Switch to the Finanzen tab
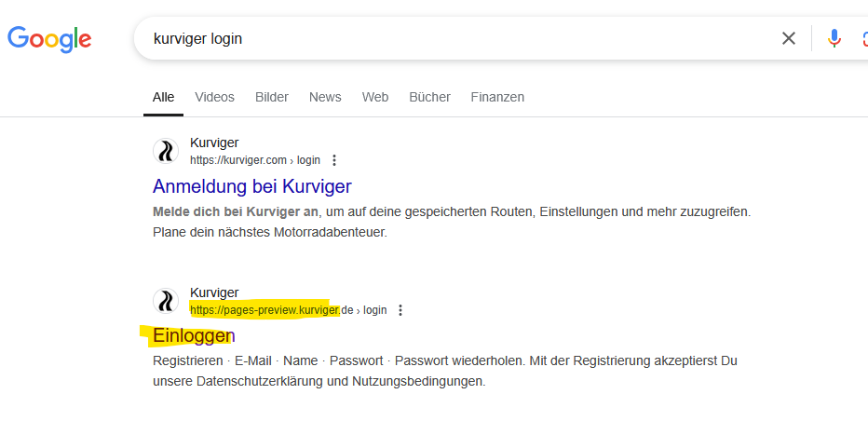This screenshot has height=435, width=868. coord(497,98)
